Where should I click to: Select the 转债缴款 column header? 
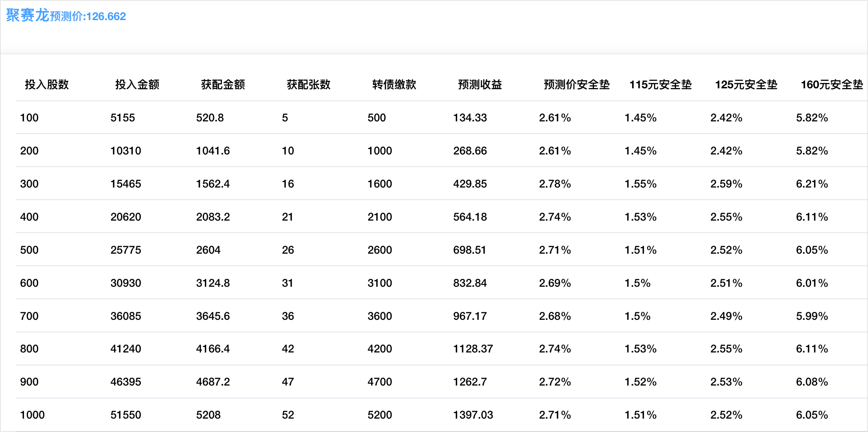tap(394, 85)
